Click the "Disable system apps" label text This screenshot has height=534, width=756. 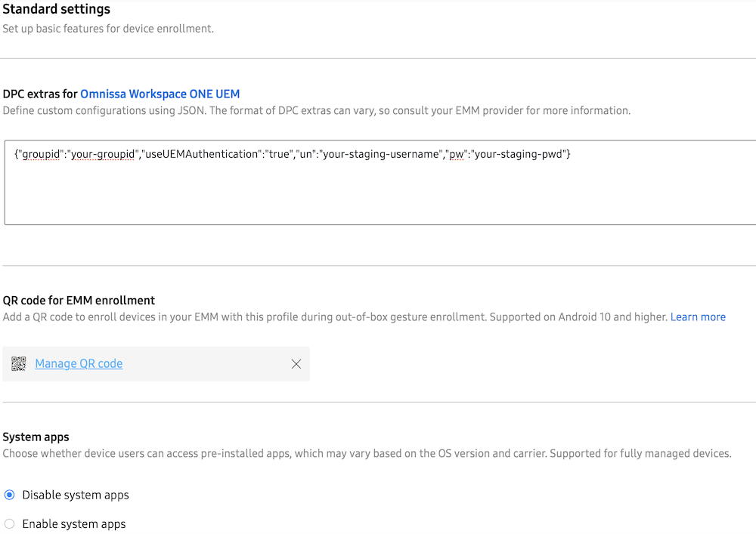point(76,495)
